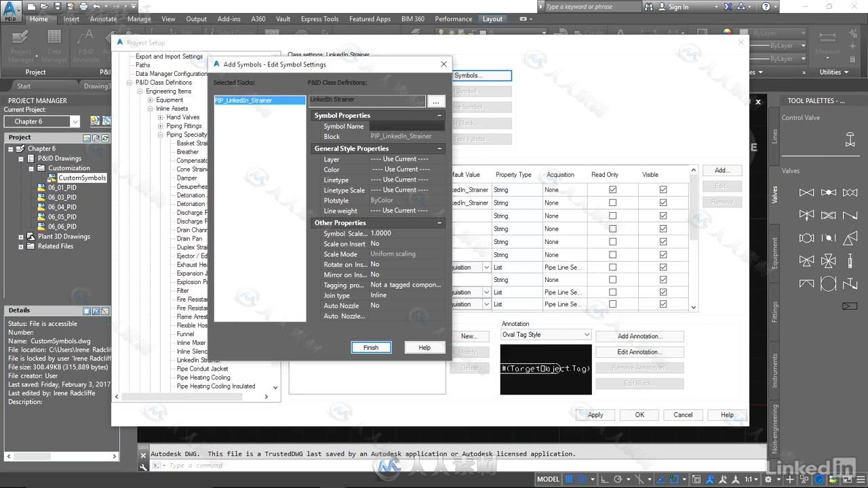Select the Control Valve symbol in Tool Palettes
868x488 pixels.
coord(850,139)
